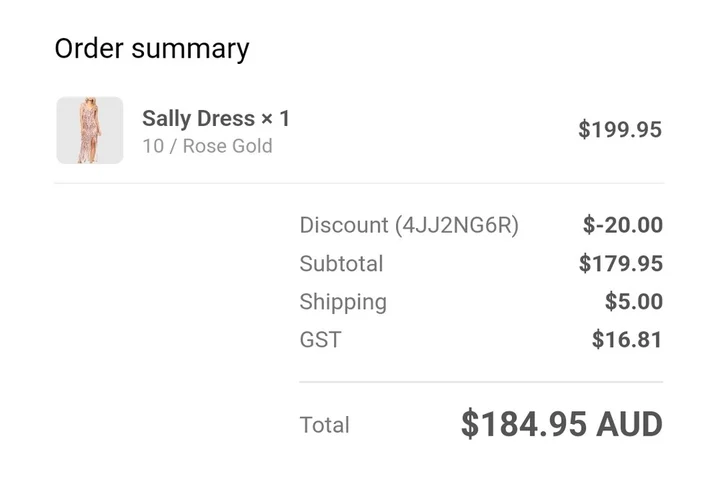This screenshot has width=720, height=488.
Task: Click the $199.95 item price
Action: [620, 129]
